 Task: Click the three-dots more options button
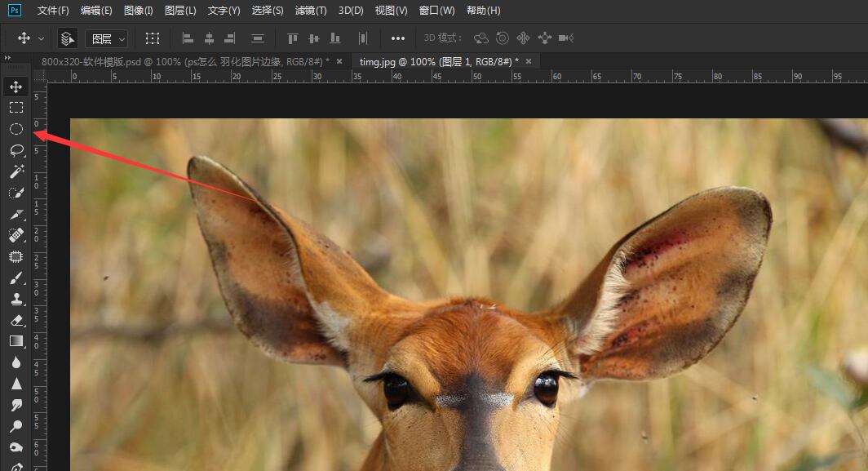[x=398, y=38]
